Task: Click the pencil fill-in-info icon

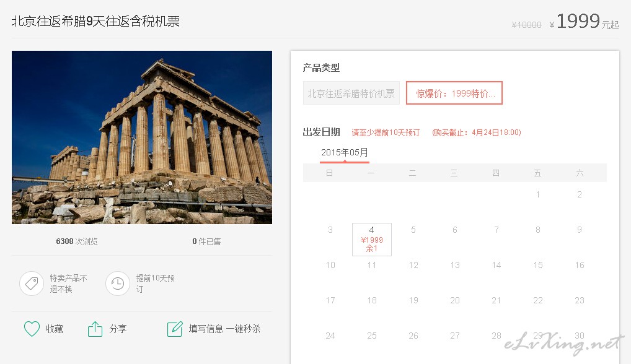Action: pos(175,329)
